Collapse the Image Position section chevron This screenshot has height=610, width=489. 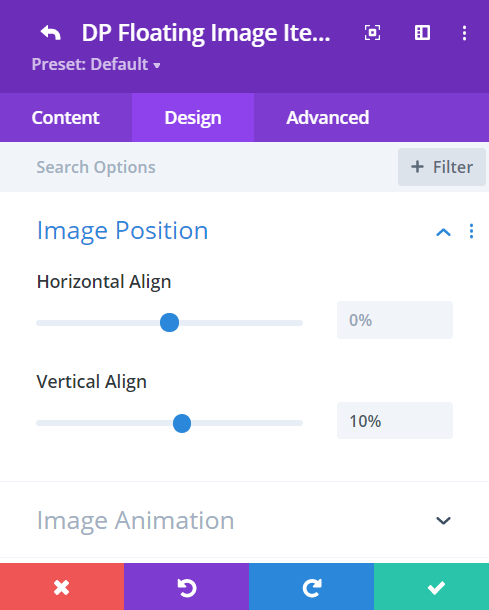coord(443,232)
